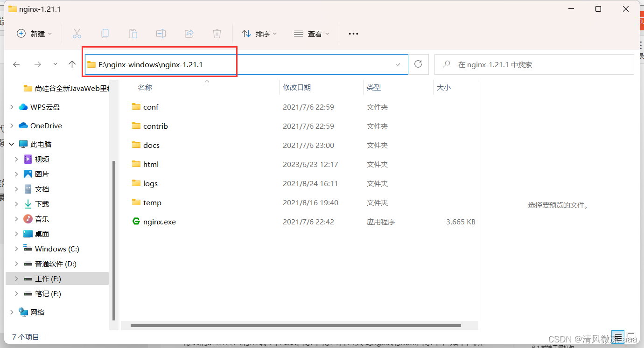Click the html folder icon
Screen dimensions: 644x348
[x=136, y=164]
